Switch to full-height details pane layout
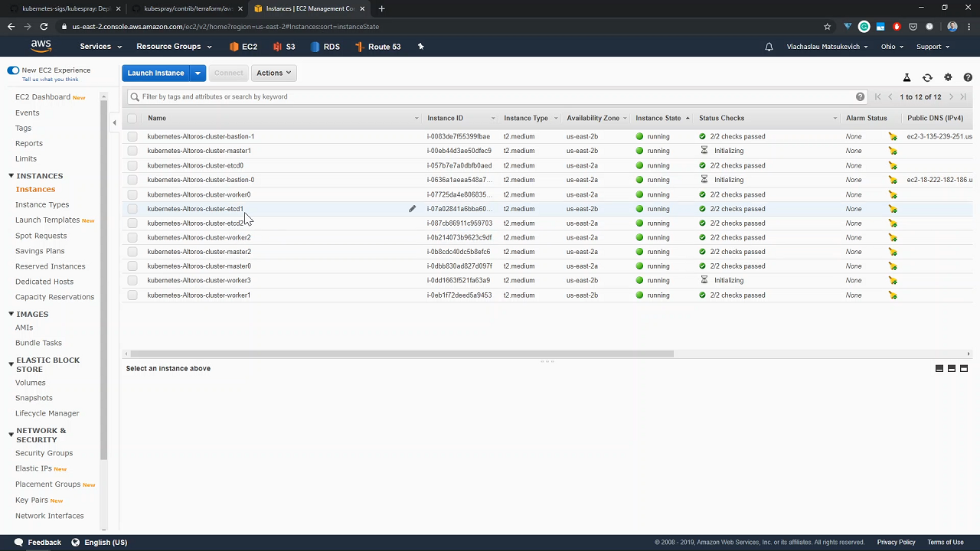Viewport: 980px width, 551px height. coord(964,368)
